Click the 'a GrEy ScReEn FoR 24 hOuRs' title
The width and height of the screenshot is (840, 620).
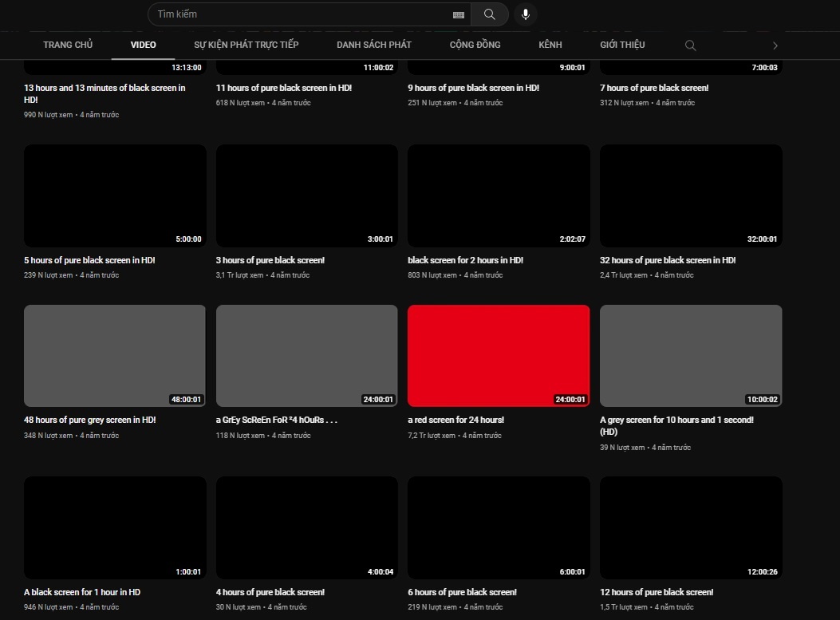point(277,420)
